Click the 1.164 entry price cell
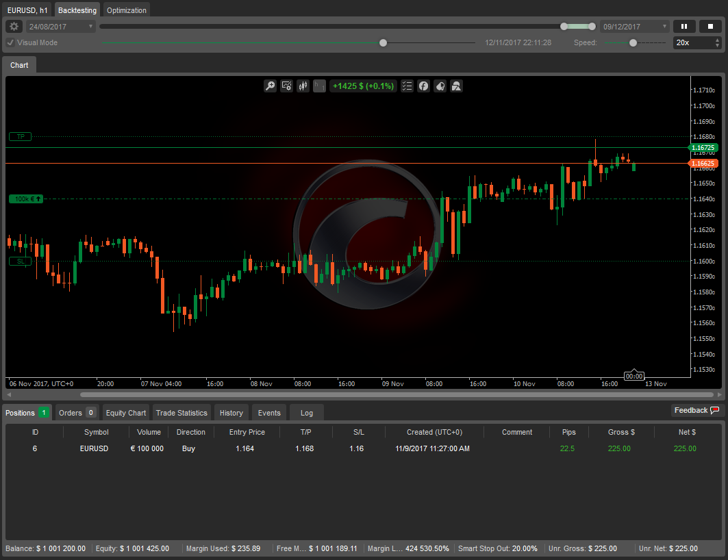Screen dimensions: 728x560 pyautogui.click(x=244, y=448)
